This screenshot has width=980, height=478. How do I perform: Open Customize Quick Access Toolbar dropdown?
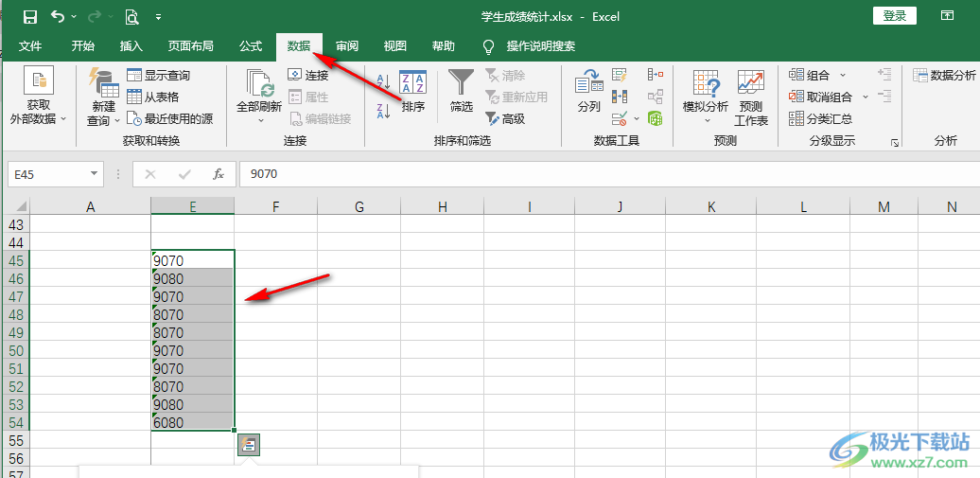point(158,17)
